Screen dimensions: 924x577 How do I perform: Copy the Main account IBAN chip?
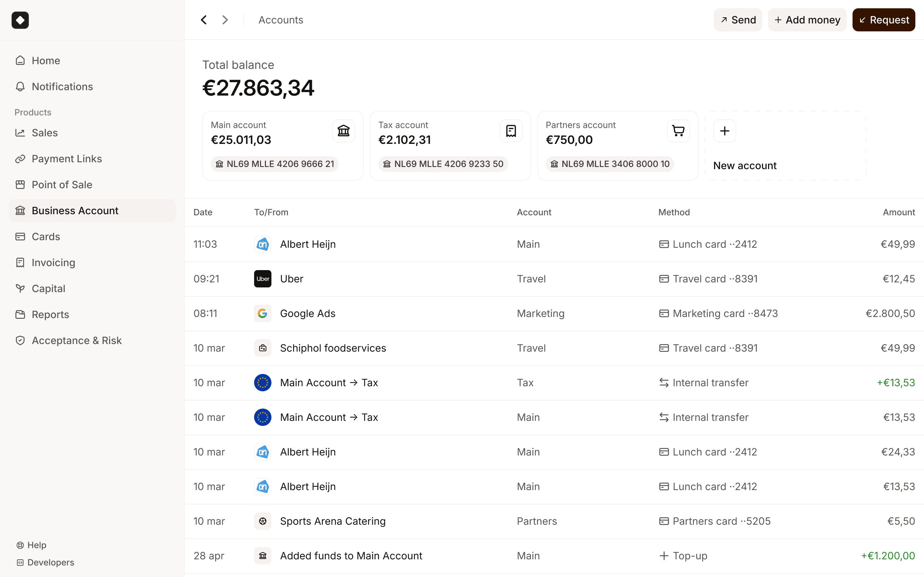[275, 164]
